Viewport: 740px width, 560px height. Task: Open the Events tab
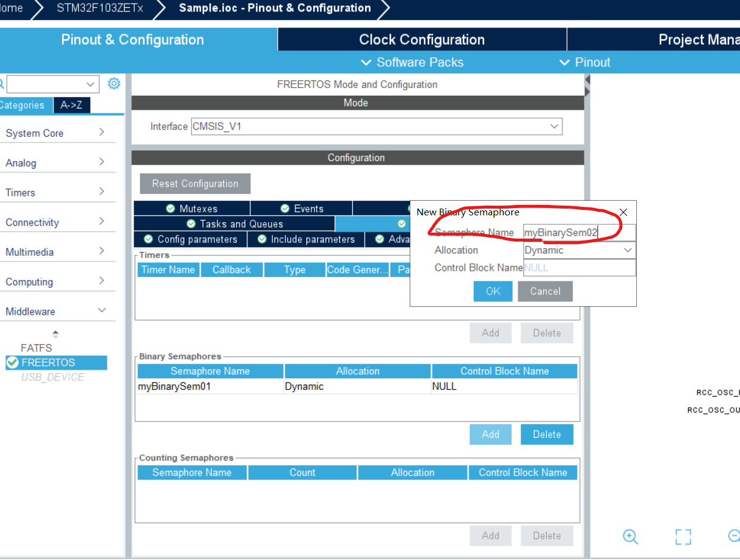302,209
